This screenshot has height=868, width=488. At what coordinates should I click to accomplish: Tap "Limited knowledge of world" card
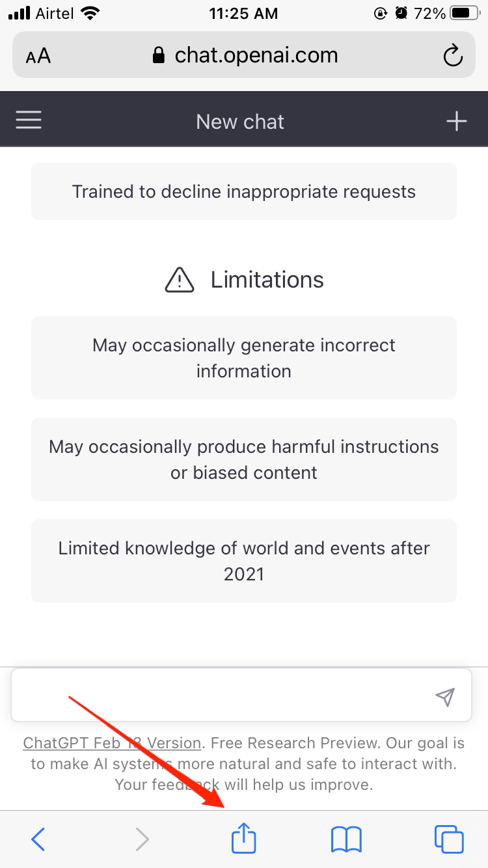tap(244, 561)
